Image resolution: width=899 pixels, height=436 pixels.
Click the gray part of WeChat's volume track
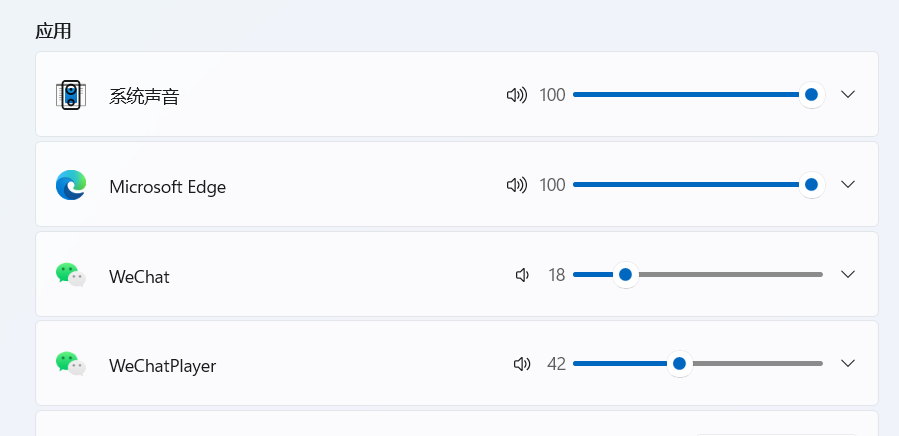[731, 275]
